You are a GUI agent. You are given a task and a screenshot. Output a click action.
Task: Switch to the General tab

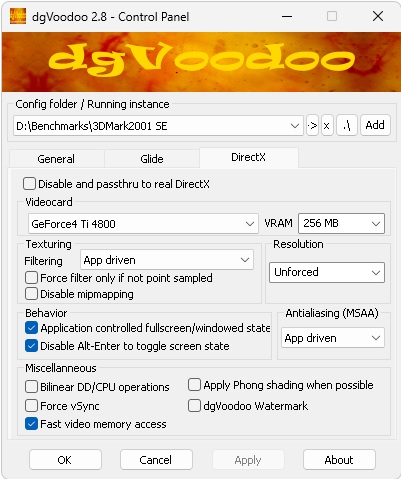(x=56, y=159)
